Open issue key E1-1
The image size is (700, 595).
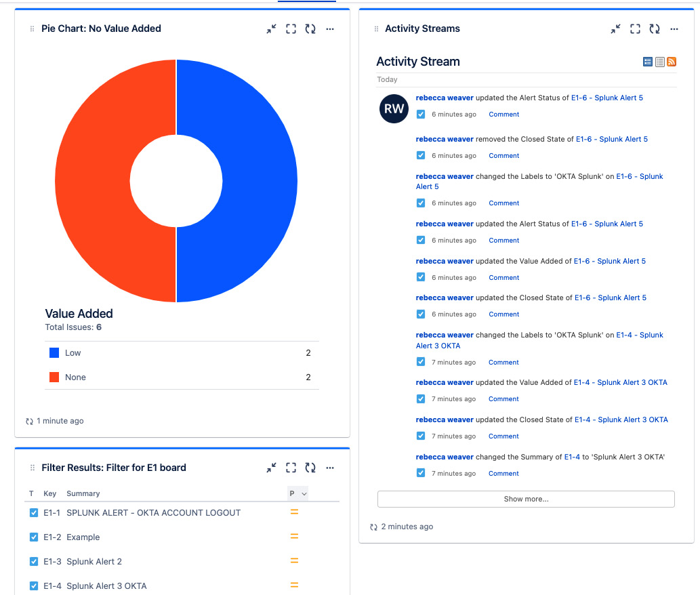(x=52, y=513)
